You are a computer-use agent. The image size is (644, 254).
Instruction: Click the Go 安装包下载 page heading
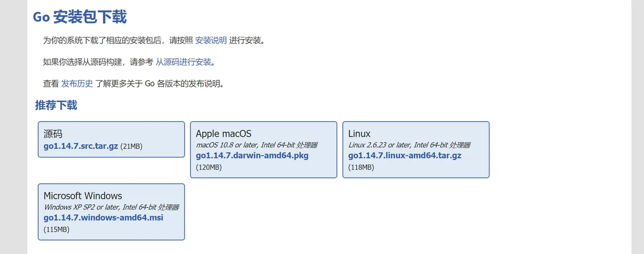[80, 17]
